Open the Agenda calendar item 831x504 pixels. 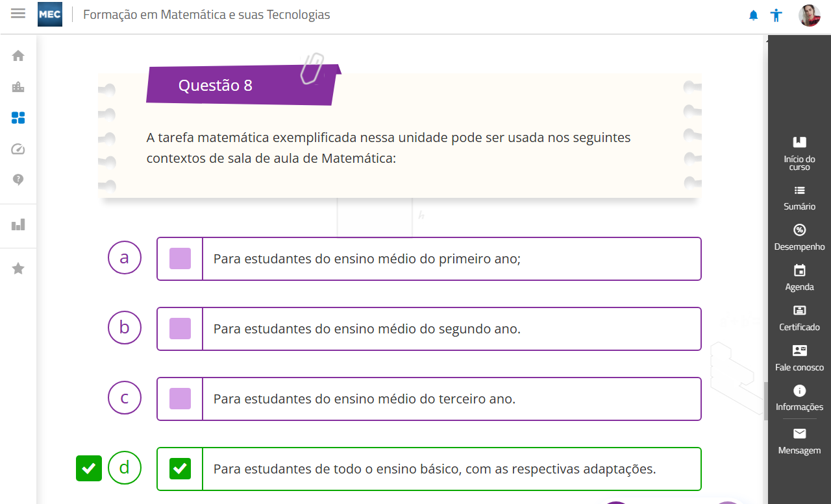point(799,277)
